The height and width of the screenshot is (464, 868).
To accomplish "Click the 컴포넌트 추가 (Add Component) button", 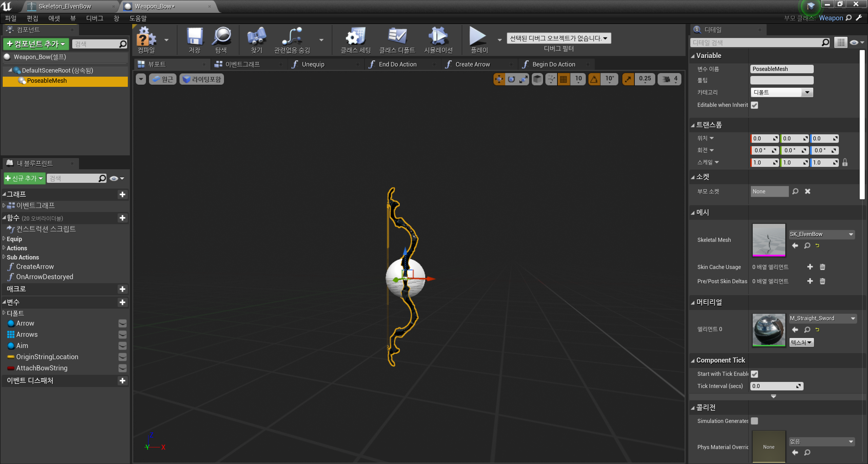I will [36, 44].
